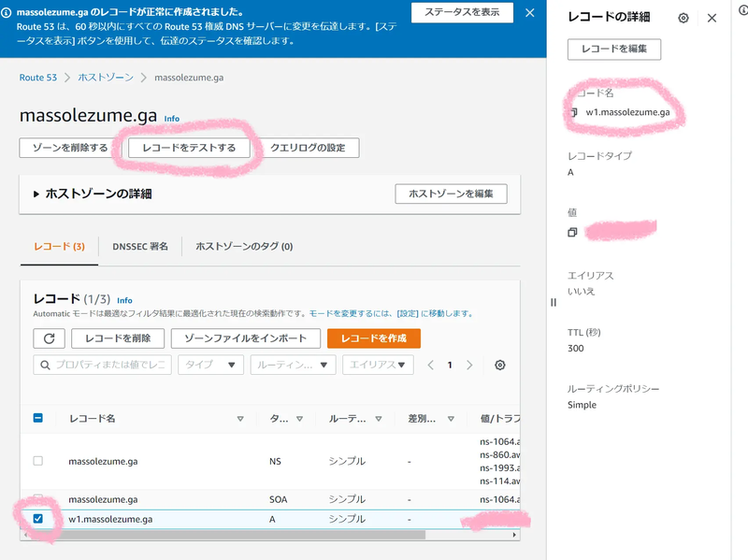Switch to ホストゾーンのタグ (0) tab

244,247
